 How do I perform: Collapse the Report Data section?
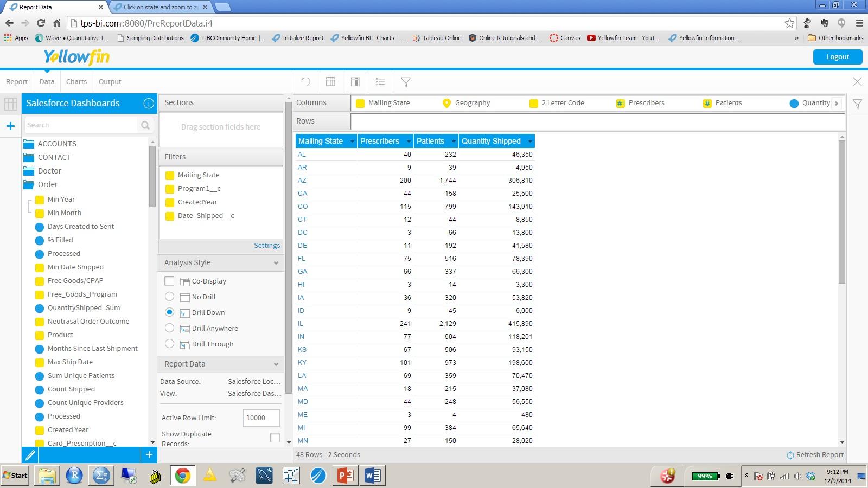point(276,364)
